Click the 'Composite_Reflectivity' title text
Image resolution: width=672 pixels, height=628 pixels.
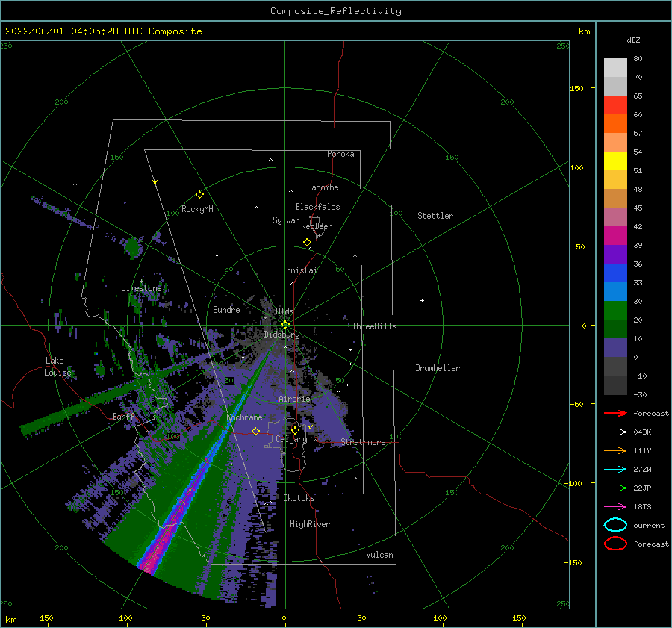tap(336, 11)
